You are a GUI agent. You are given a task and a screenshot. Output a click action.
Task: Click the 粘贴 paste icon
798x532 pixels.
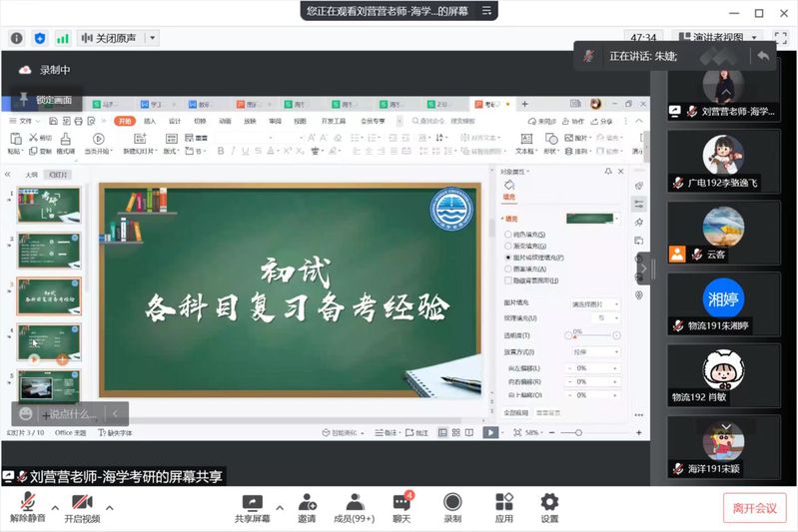[15, 139]
